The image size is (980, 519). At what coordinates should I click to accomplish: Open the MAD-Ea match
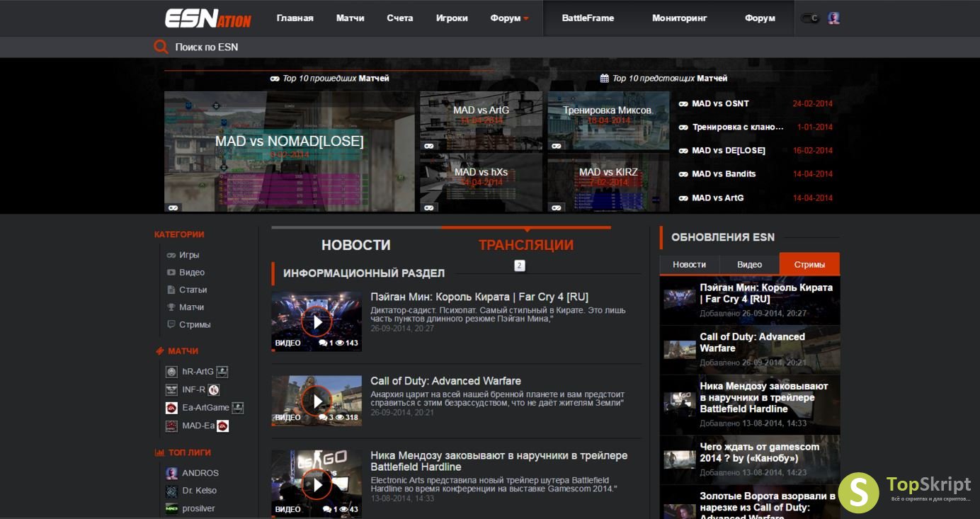tap(198, 426)
